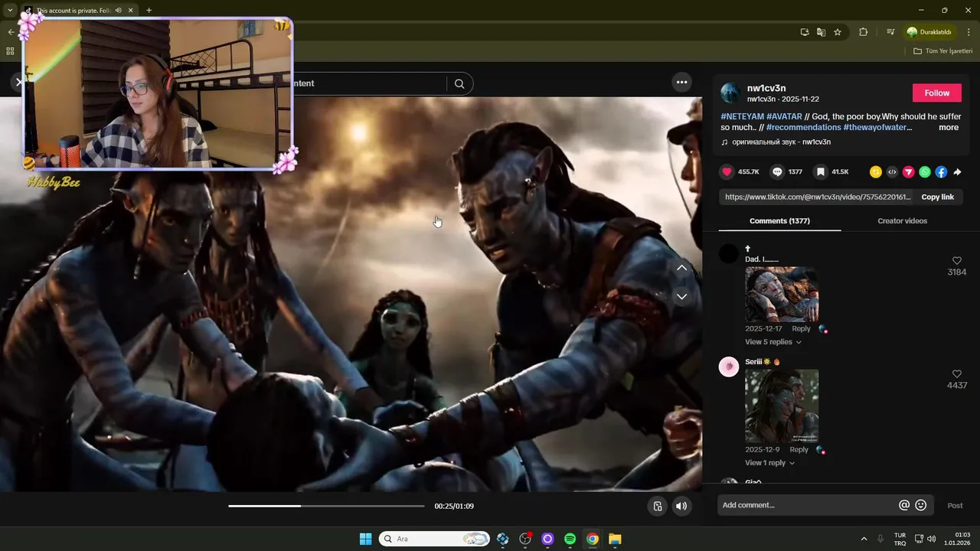Send to friends via the pink paper-plane icon
Viewport: 980px width, 551px height.
[x=908, y=172]
